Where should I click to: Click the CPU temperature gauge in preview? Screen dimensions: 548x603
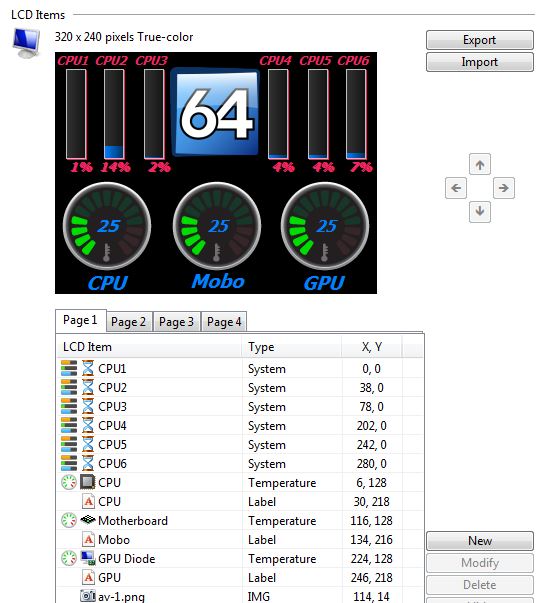pyautogui.click(x=107, y=226)
